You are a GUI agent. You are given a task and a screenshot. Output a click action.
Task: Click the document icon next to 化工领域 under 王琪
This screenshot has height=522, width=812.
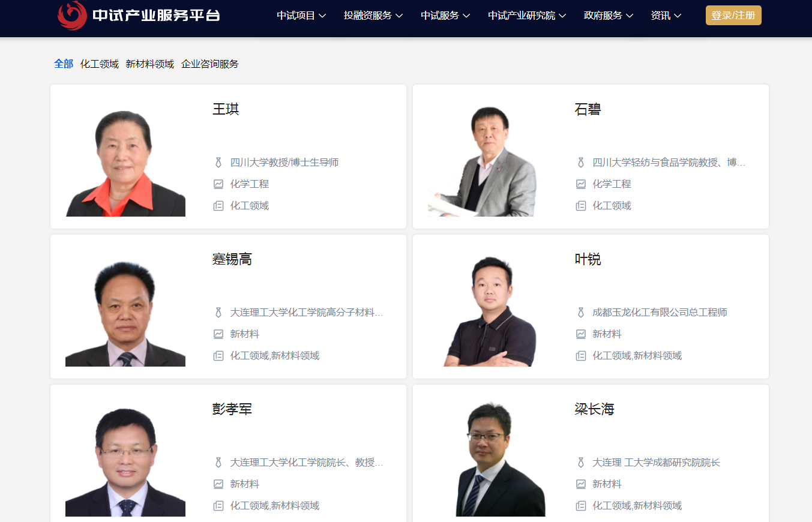point(218,206)
